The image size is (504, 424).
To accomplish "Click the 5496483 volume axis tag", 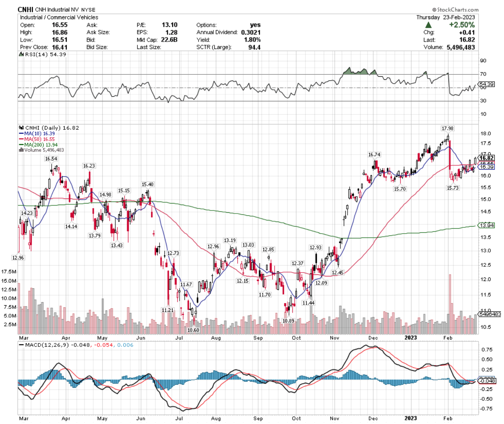I will (490, 314).
